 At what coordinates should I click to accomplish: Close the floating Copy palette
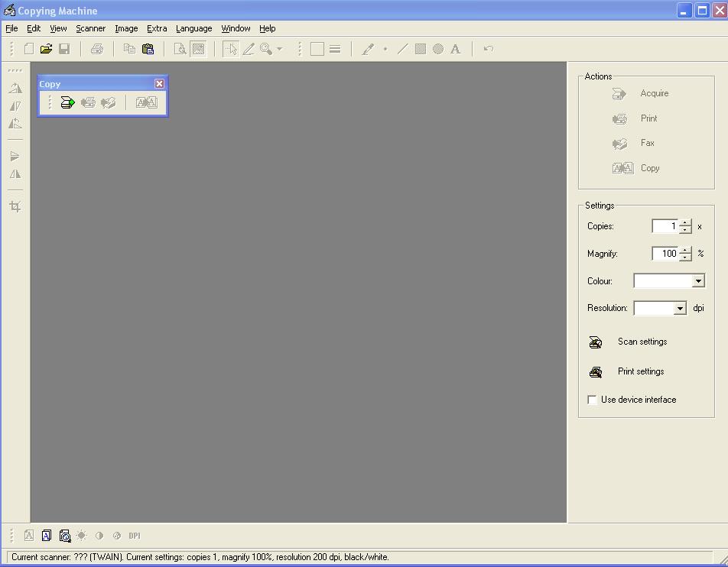pyautogui.click(x=159, y=83)
